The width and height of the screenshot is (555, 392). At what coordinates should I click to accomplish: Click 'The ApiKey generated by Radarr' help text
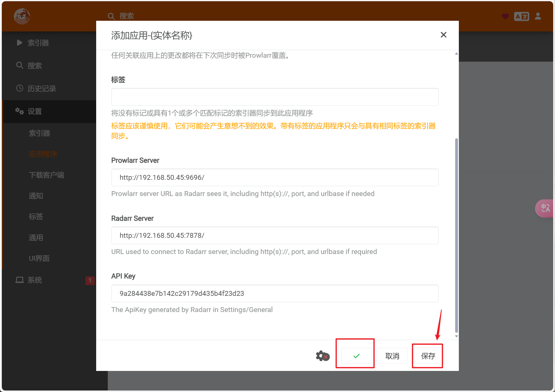pos(192,310)
